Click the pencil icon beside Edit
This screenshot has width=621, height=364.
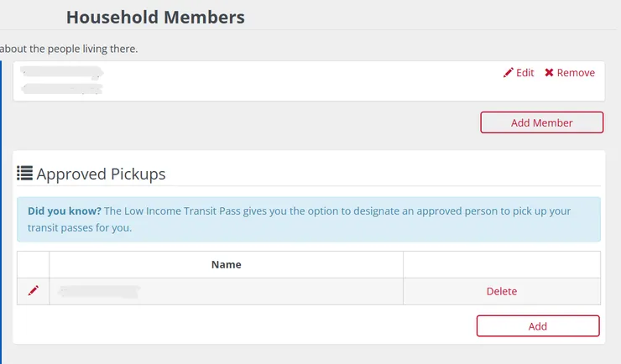pos(508,73)
